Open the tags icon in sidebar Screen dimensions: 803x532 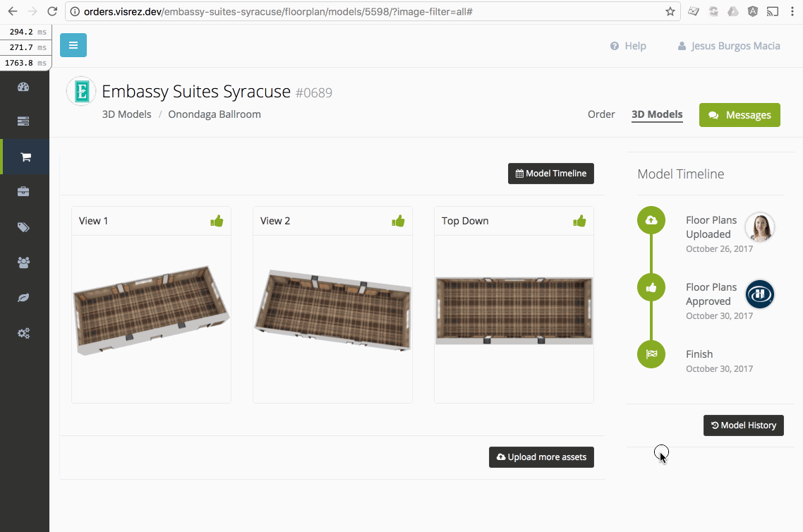point(23,226)
